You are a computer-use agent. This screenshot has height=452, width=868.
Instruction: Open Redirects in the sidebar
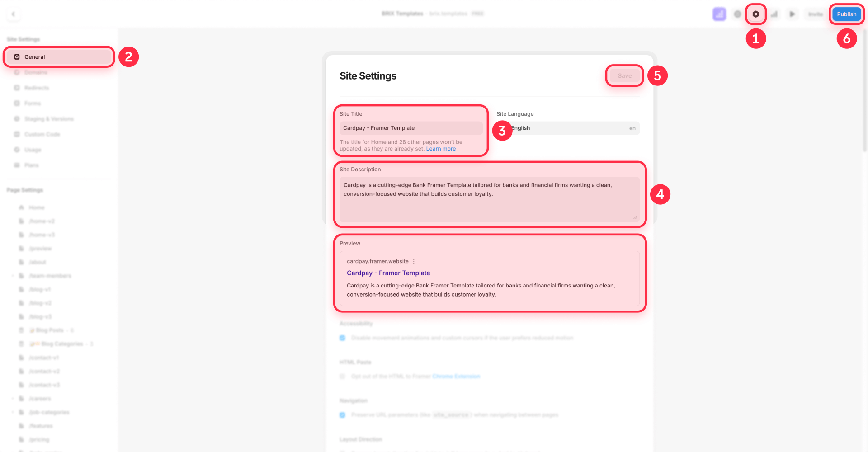click(37, 88)
